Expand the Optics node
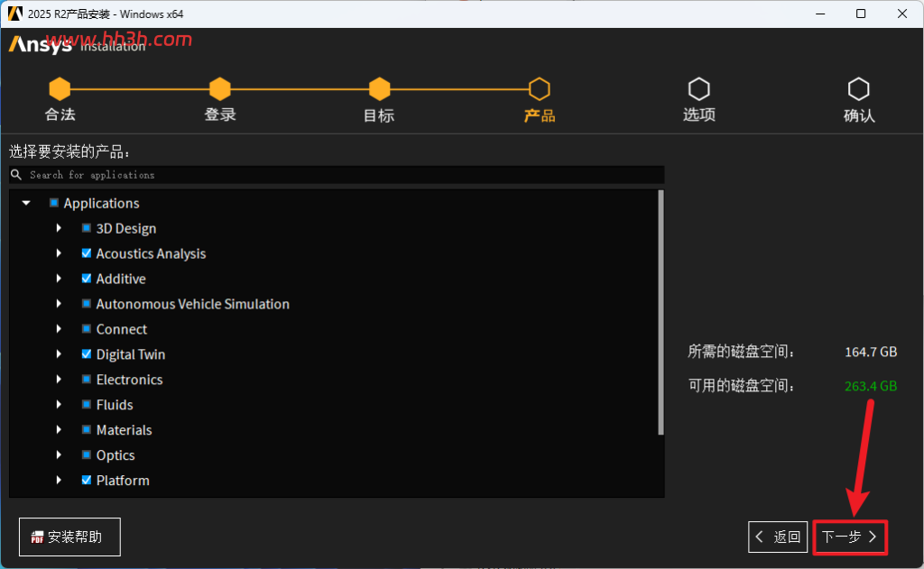 click(59, 454)
